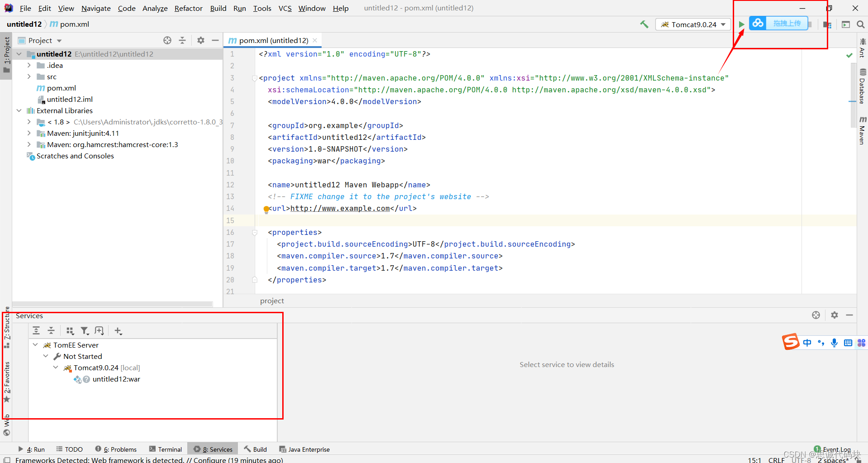The width and height of the screenshot is (868, 463).
Task: Open the TODO tool window tab
Action: click(x=69, y=449)
